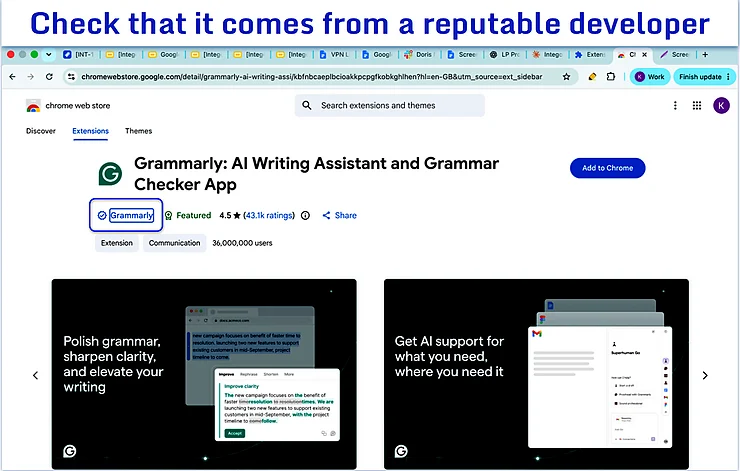Viewport: 740px width, 471px height.
Task: Go to the Discover section
Action: [41, 131]
